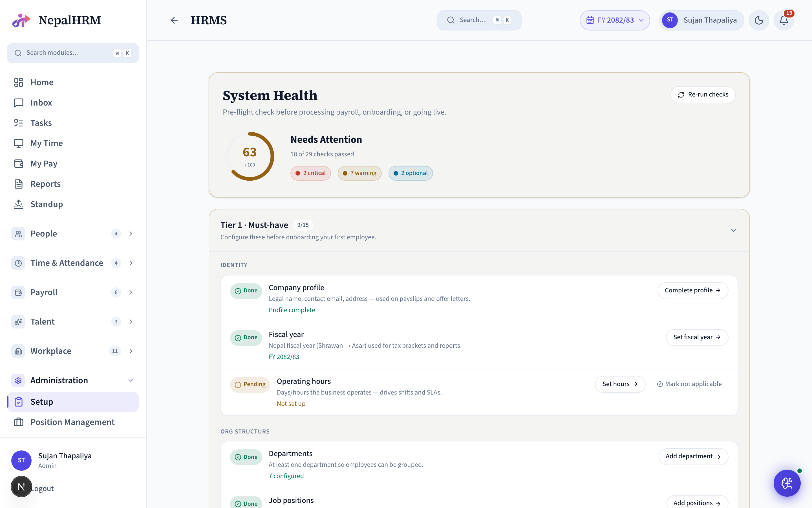Click the Administration gear icon

click(x=18, y=380)
